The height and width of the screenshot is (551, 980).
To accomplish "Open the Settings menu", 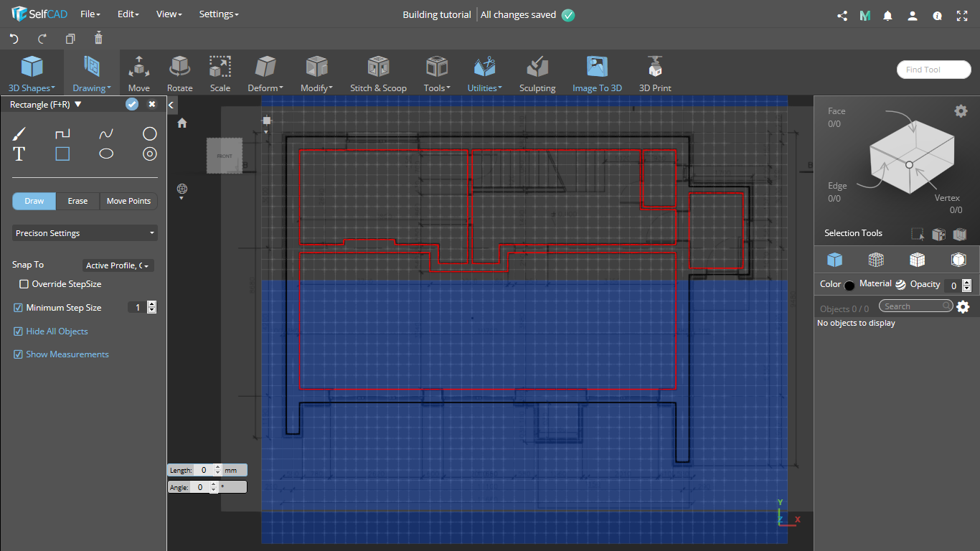I will pos(219,14).
